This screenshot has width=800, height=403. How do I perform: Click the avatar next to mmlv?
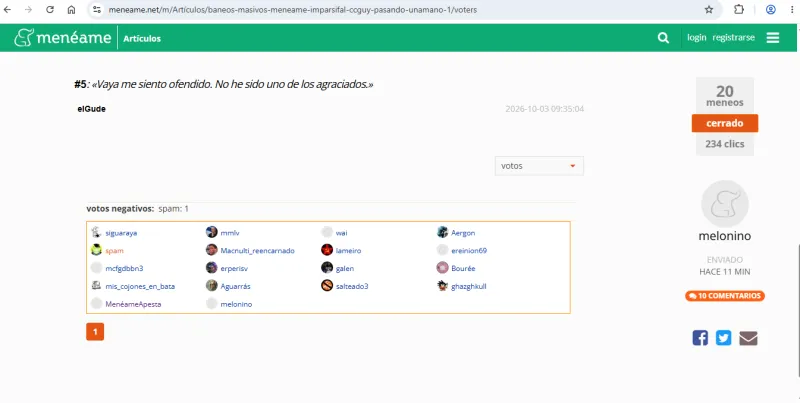click(212, 233)
